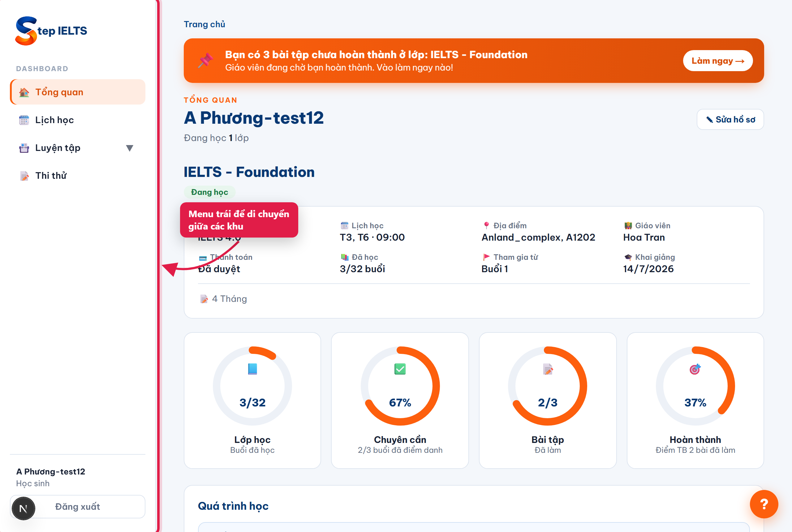The width and height of the screenshot is (792, 532).
Task: Click the target icon in Hoàn thành card
Action: tap(695, 369)
